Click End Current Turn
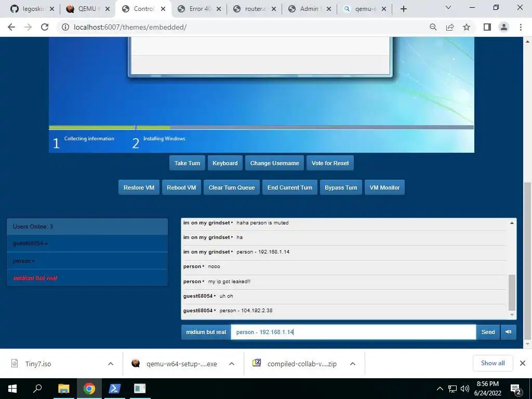Viewport: 532px width, 399px height. (x=290, y=188)
